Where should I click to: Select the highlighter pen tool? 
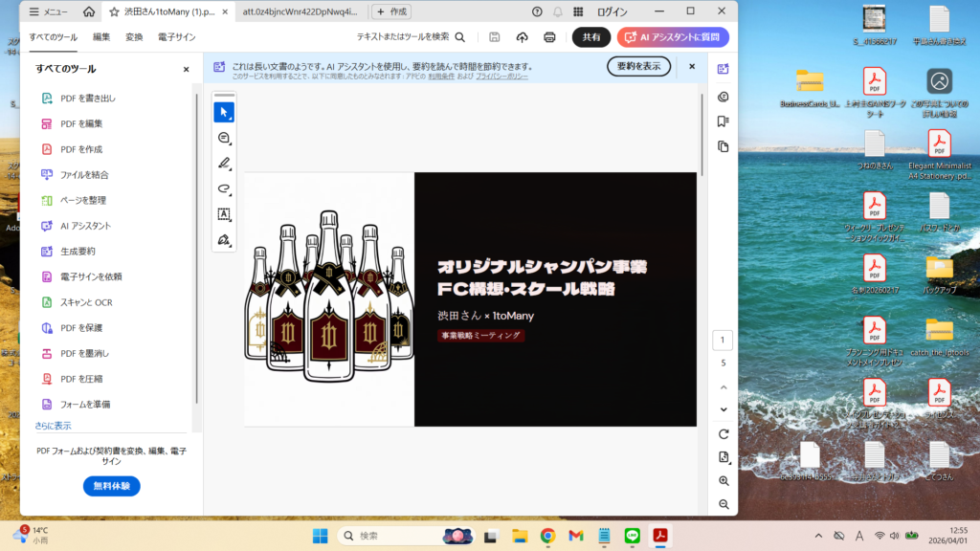pos(224,163)
